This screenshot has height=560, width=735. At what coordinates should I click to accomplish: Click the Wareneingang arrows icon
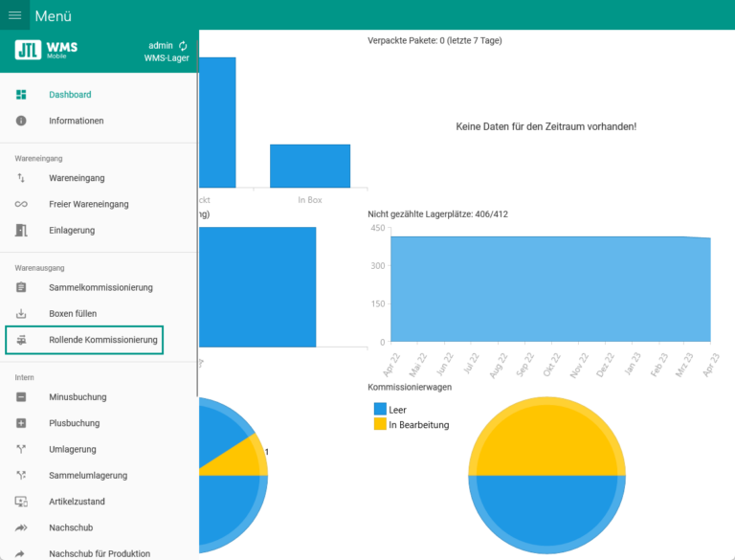coord(21,178)
